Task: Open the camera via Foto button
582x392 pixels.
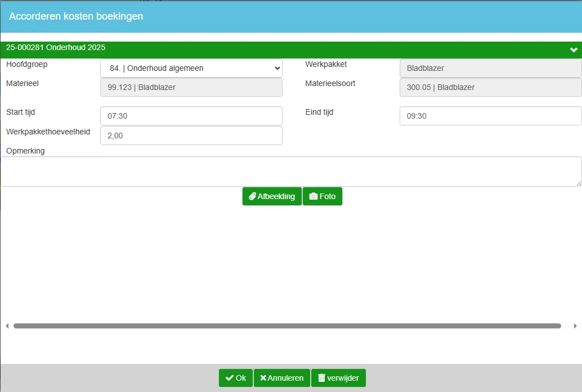Action: [x=323, y=196]
